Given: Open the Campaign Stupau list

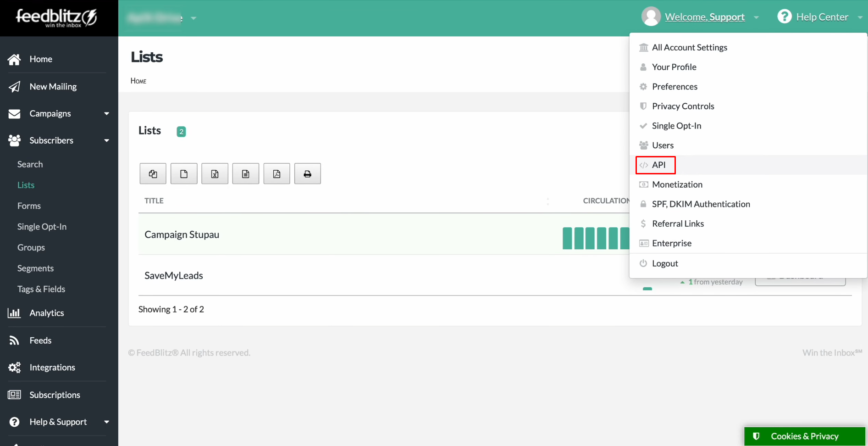Looking at the screenshot, I should (x=182, y=235).
